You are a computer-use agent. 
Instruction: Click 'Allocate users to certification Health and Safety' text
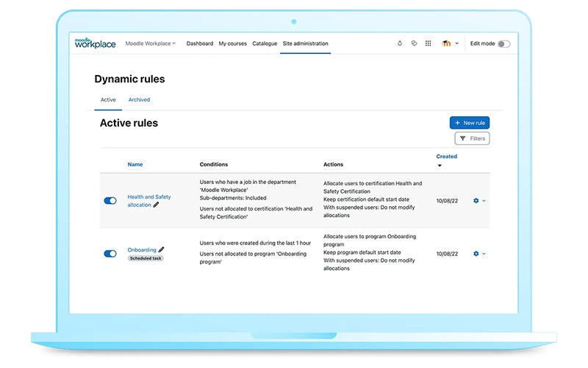(x=373, y=187)
